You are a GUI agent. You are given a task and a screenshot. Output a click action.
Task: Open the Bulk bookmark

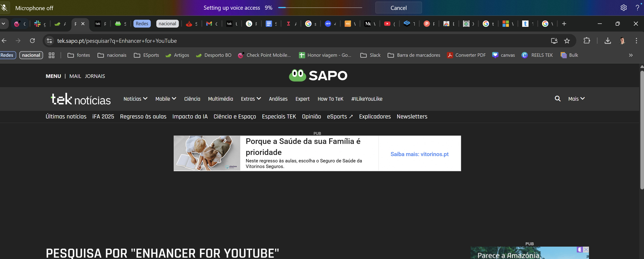tap(569, 55)
